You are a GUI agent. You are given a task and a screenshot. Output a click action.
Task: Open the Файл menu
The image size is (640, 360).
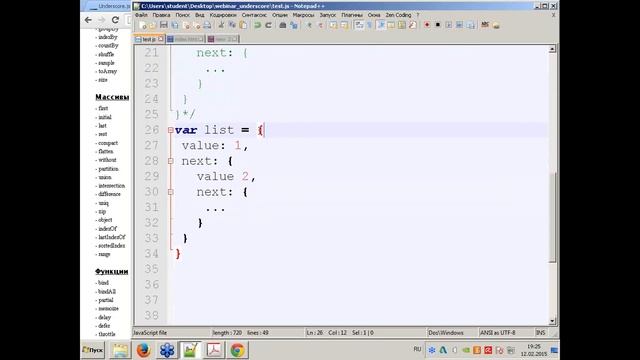(141, 15)
